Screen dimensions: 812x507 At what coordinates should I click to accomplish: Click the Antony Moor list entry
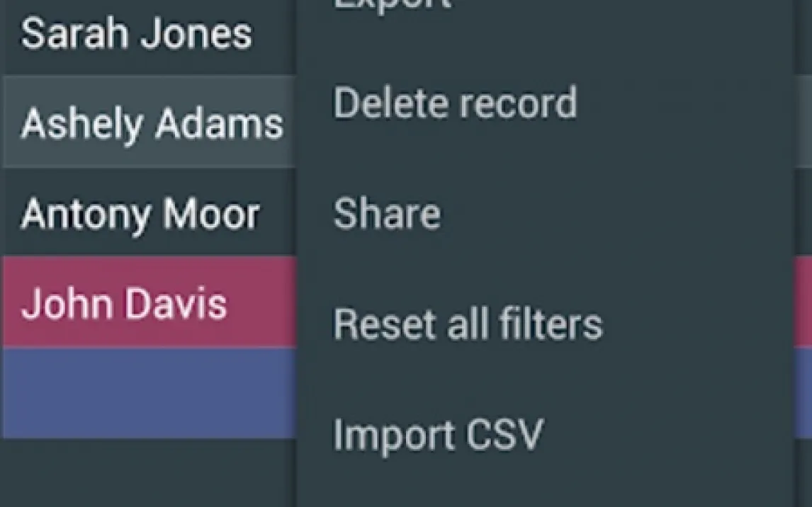point(140,214)
